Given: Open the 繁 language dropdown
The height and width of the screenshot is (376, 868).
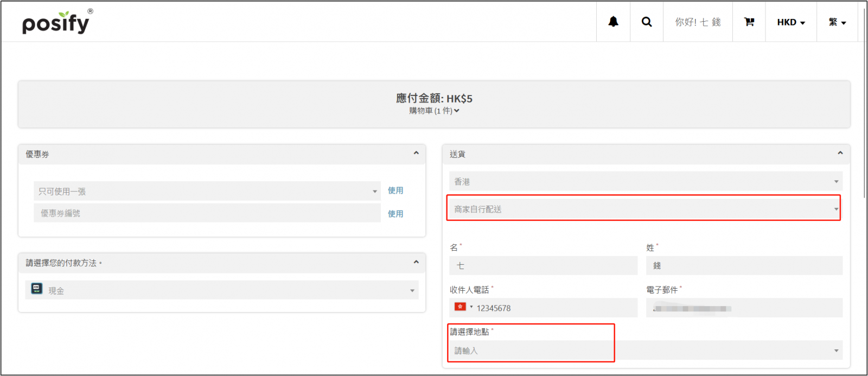Looking at the screenshot, I should pos(837,22).
